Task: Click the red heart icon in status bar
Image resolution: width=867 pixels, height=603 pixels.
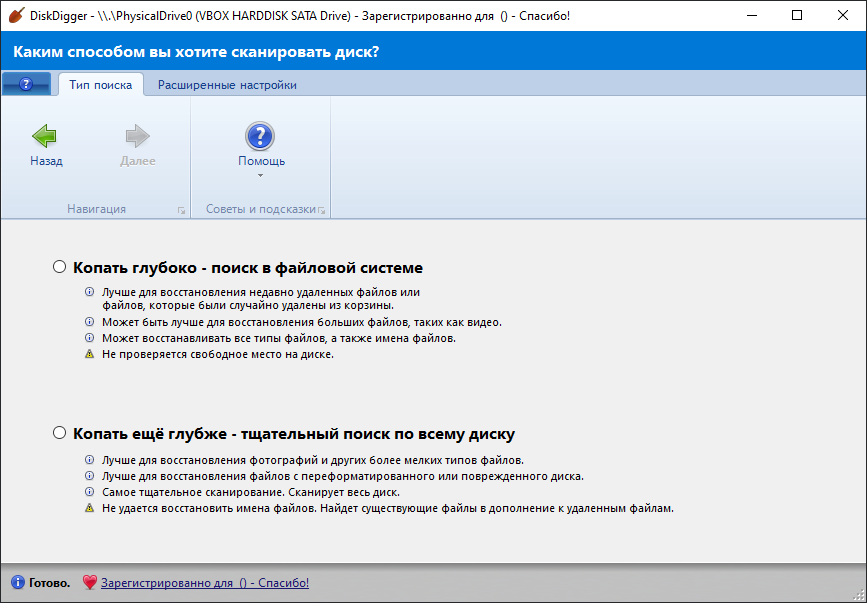Action: [89, 582]
